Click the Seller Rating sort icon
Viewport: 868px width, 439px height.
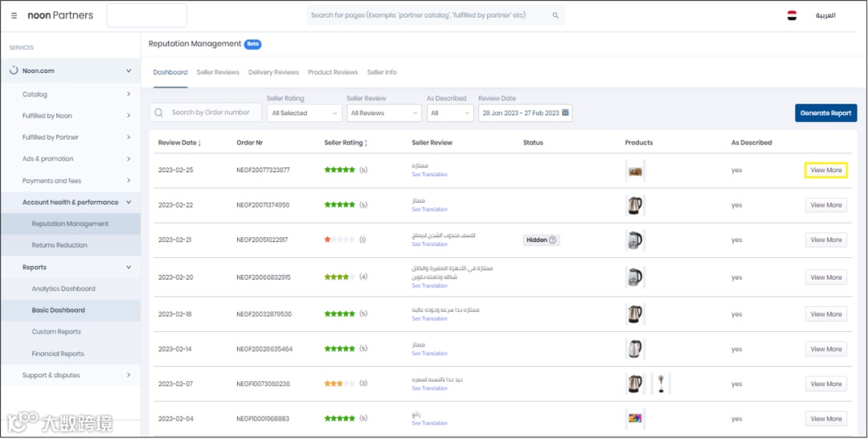(366, 143)
